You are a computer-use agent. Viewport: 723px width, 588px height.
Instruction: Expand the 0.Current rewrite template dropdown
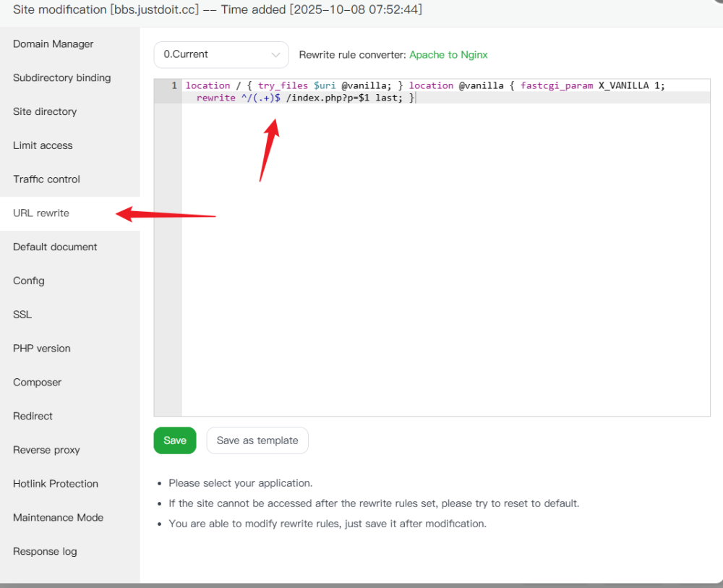click(x=221, y=55)
